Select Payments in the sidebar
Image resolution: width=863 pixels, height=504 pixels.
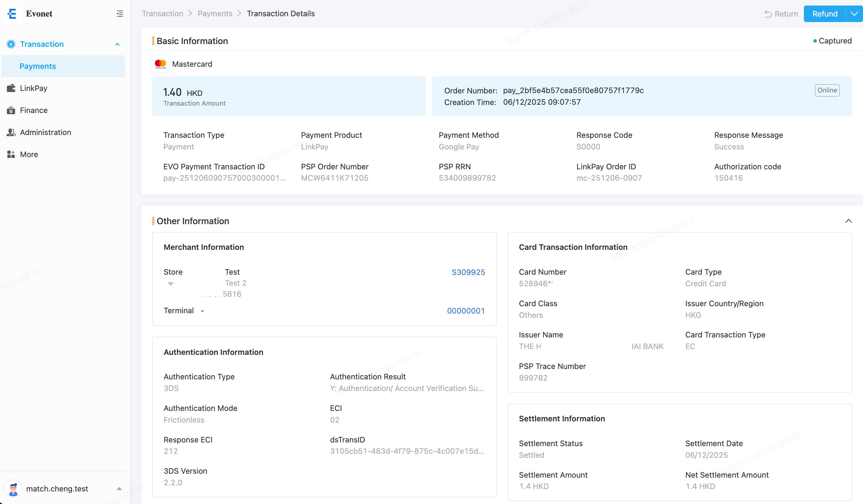coord(38,66)
